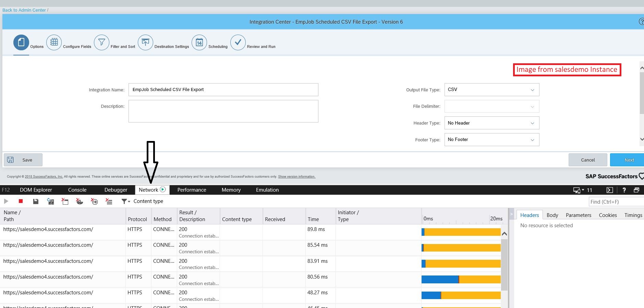Click the always refresh from server icon
This screenshot has width=644, height=308.
pos(50,201)
